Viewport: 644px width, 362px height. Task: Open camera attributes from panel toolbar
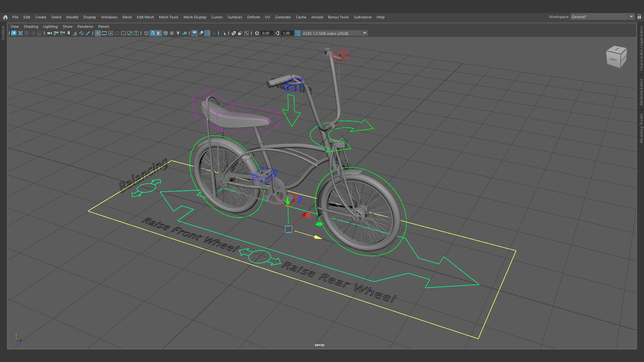coord(62,33)
